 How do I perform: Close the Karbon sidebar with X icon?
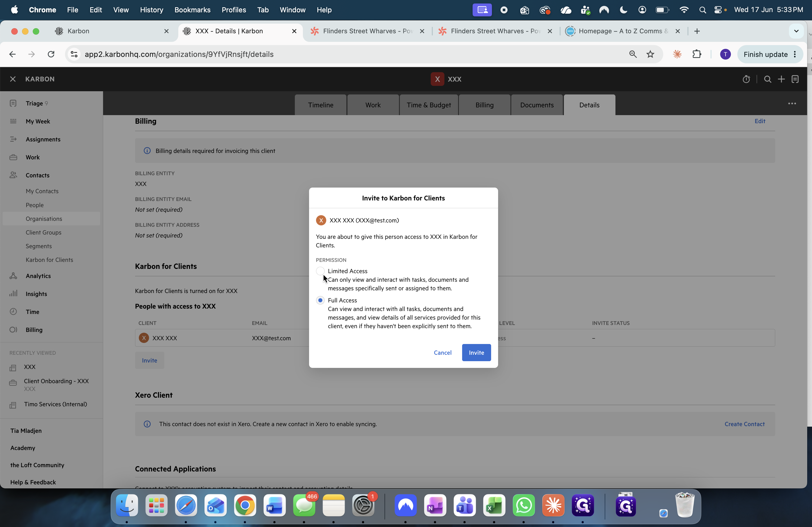[13, 79]
